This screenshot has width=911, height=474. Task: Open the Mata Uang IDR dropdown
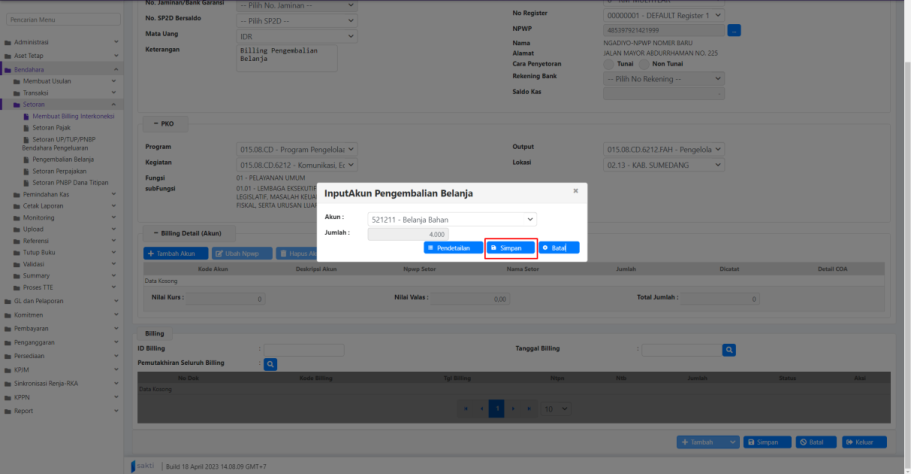[297, 35]
